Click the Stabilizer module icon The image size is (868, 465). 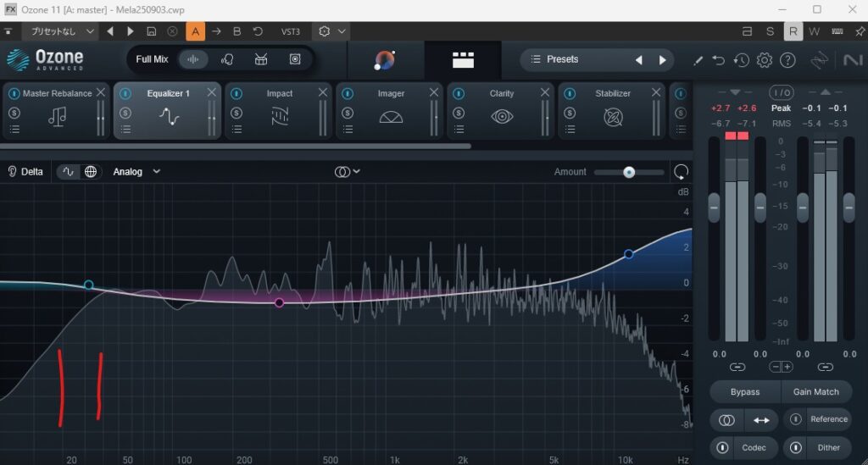tap(613, 117)
